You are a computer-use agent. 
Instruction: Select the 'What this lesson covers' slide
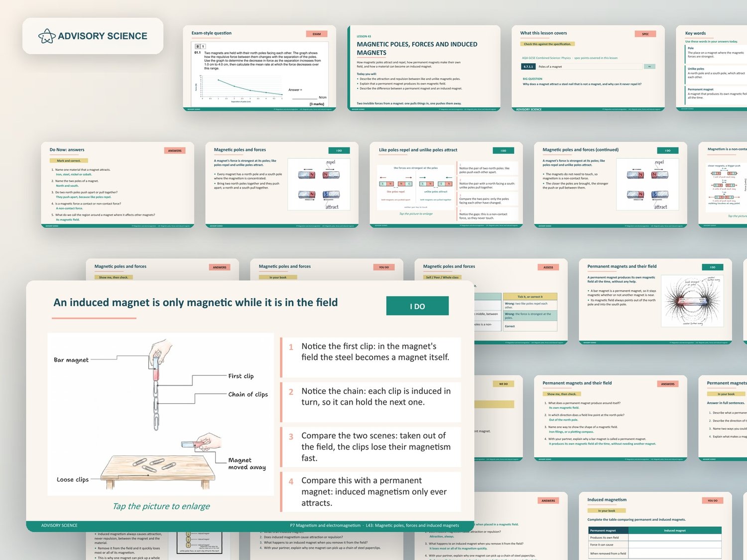pos(588,68)
